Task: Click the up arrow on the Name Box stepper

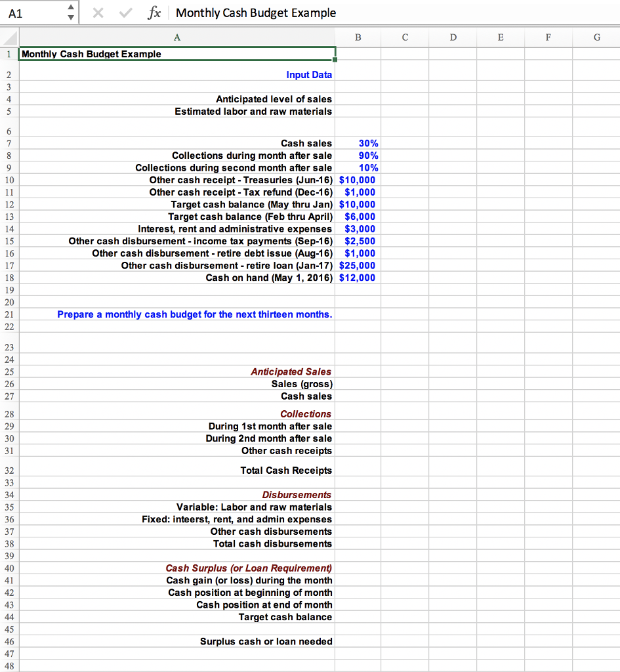Action: [71, 8]
